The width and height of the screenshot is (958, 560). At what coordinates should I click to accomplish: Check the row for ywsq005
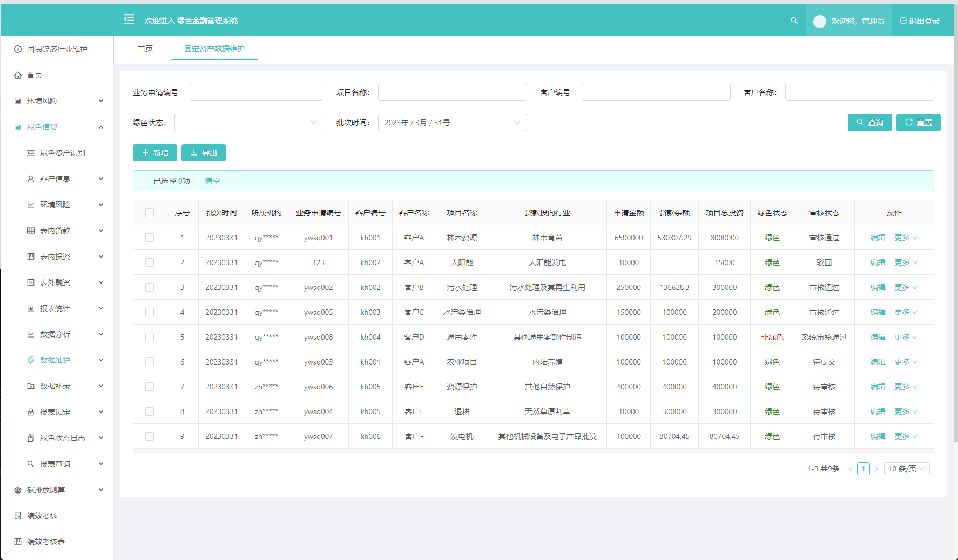(150, 312)
